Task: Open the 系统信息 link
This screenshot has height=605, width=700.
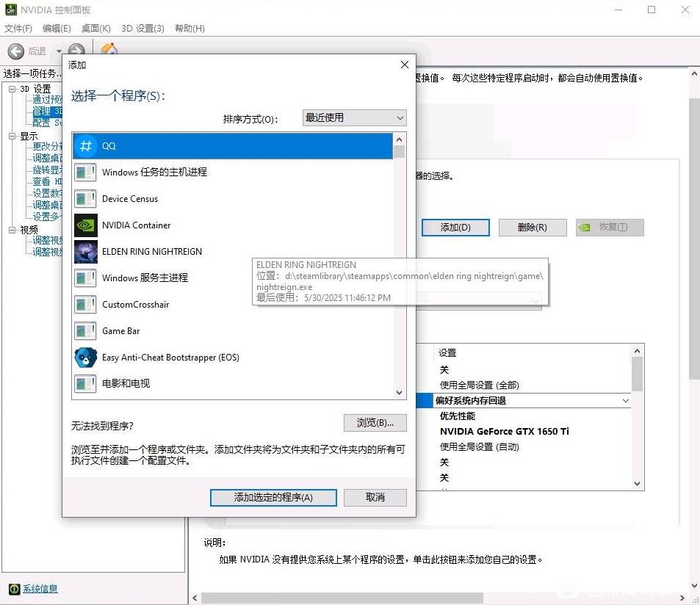Action: click(40, 589)
